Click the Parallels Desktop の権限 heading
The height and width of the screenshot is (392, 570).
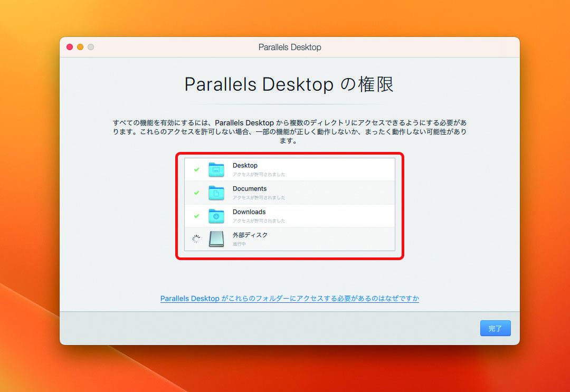[x=289, y=84]
